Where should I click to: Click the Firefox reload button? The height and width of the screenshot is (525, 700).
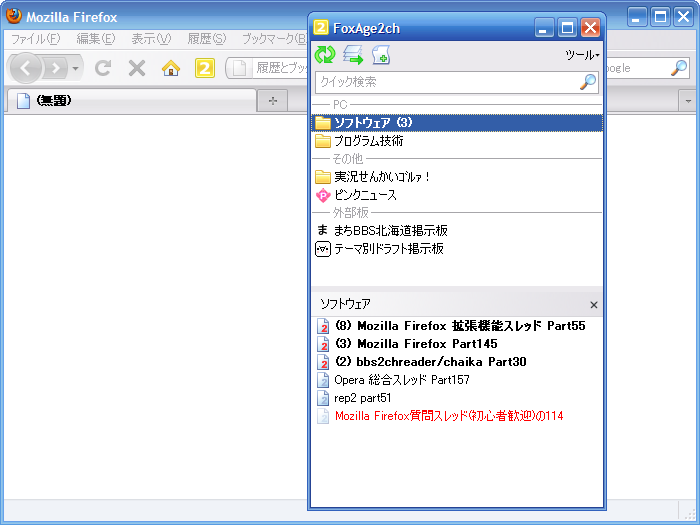[103, 68]
